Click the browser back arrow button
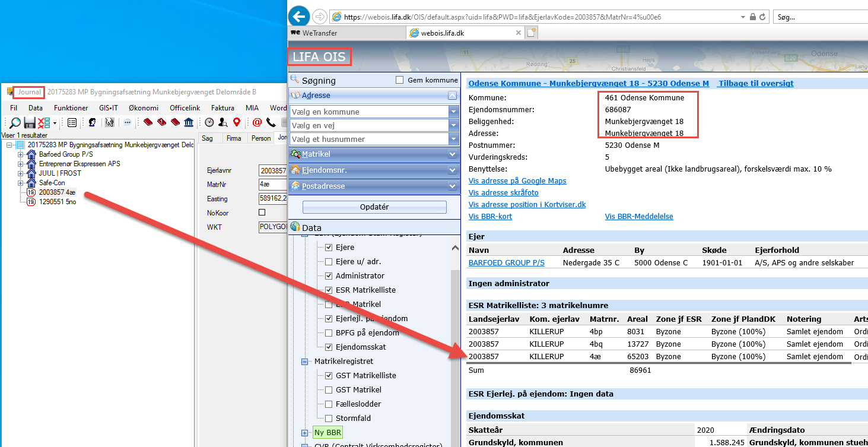The width and height of the screenshot is (868, 447). click(x=299, y=16)
